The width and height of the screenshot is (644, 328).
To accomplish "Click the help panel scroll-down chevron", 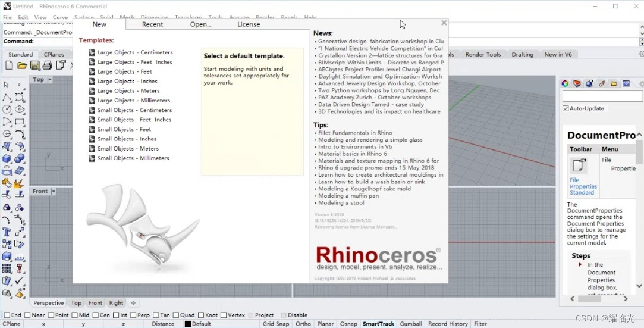I will [639, 285].
